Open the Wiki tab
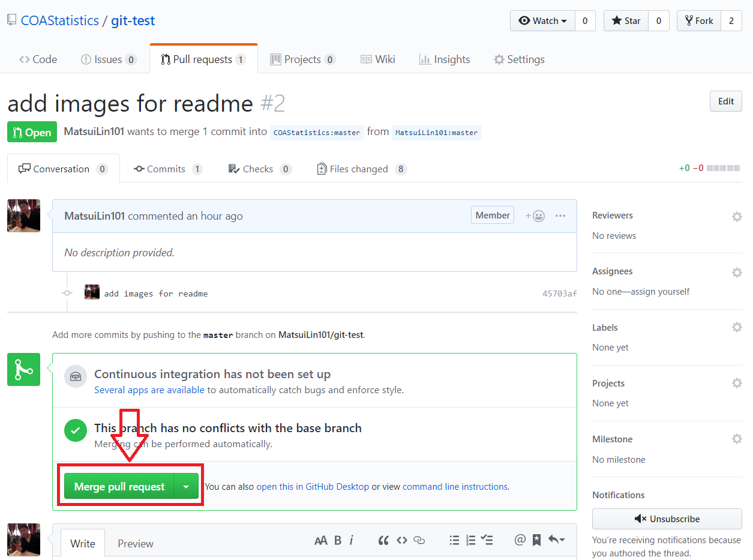The width and height of the screenshot is (753, 560). (377, 59)
